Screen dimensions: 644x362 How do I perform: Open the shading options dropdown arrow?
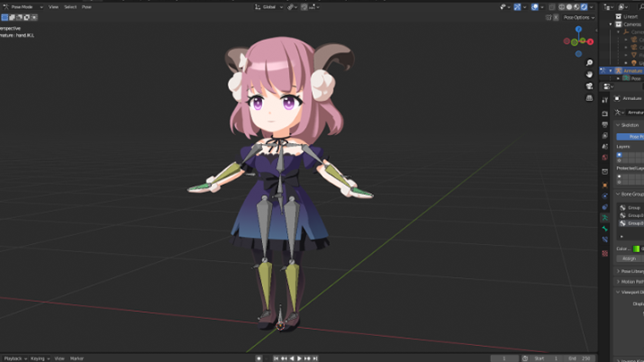(591, 7)
